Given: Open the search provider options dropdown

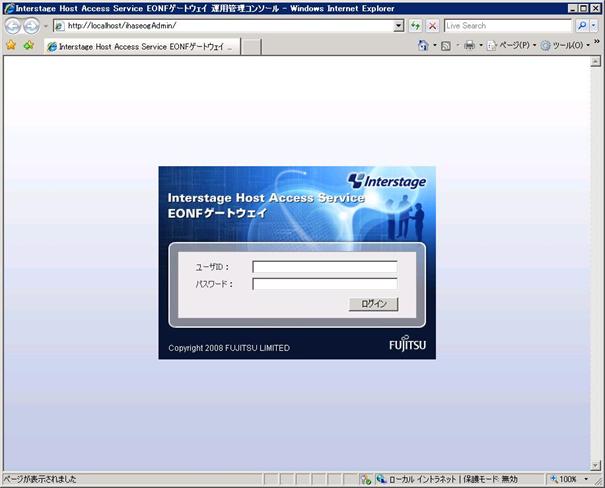Looking at the screenshot, I should click(x=594, y=26).
